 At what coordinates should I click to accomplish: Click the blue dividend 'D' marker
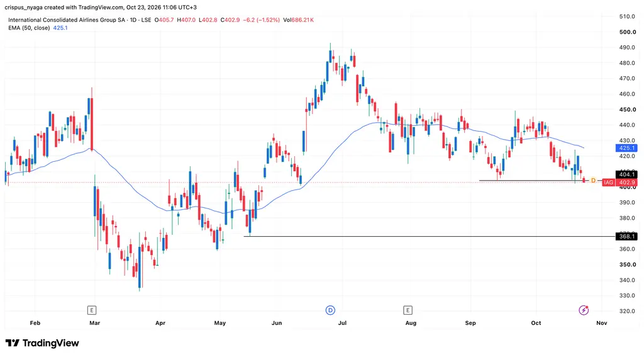click(x=330, y=310)
